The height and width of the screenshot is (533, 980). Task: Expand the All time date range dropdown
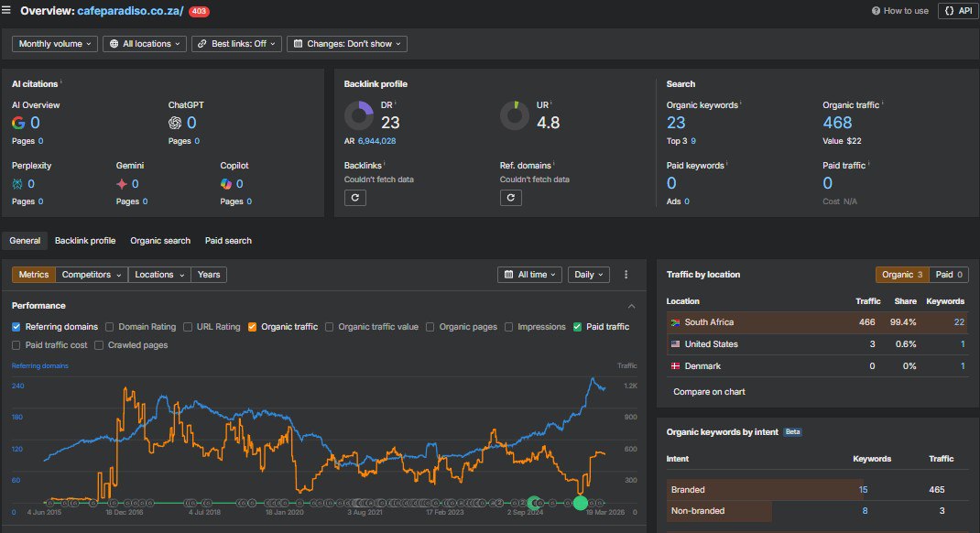(x=529, y=275)
